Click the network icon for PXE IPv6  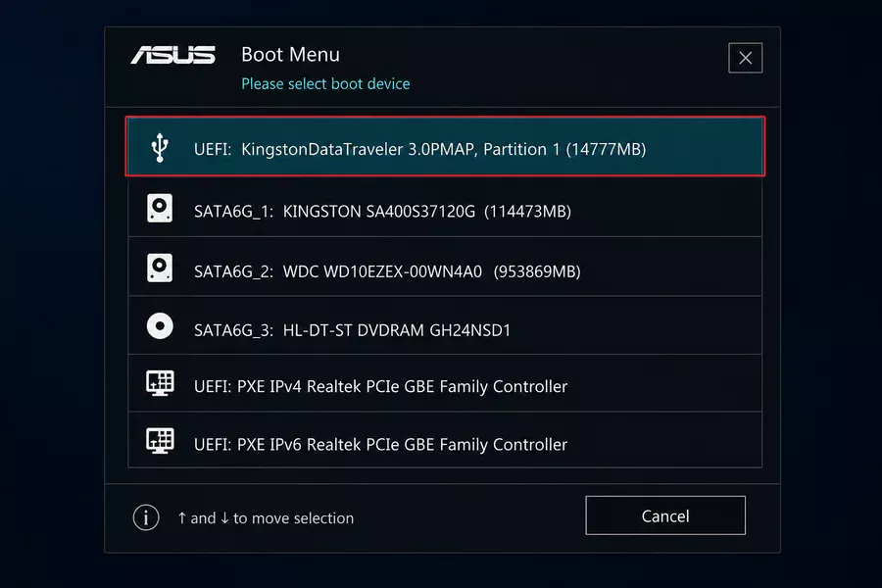tap(160, 441)
